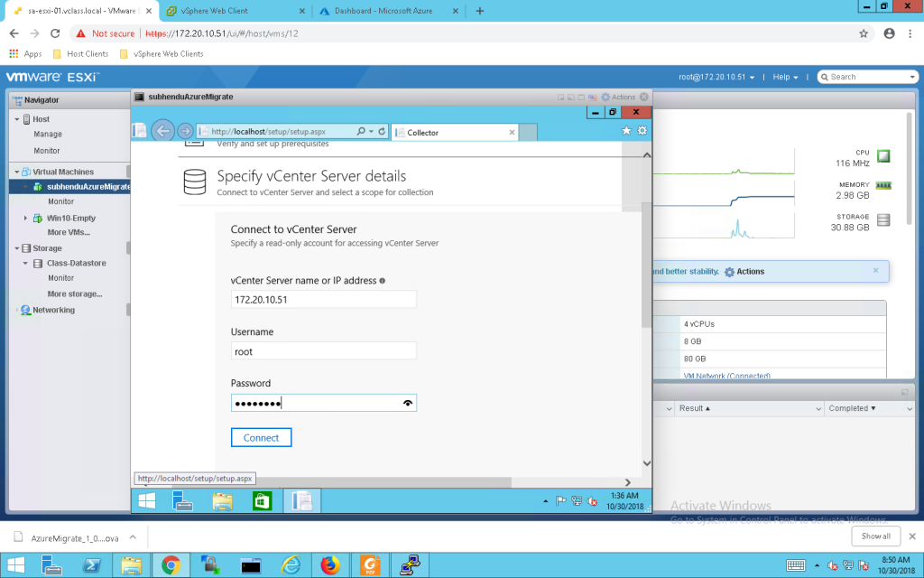Collapse the Class-Datastore node

coord(25,263)
